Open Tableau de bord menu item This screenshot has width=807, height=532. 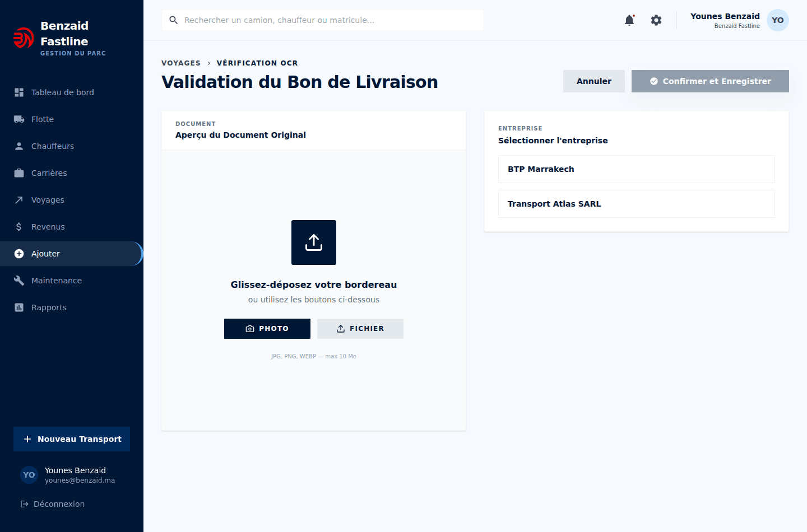[x=72, y=92]
